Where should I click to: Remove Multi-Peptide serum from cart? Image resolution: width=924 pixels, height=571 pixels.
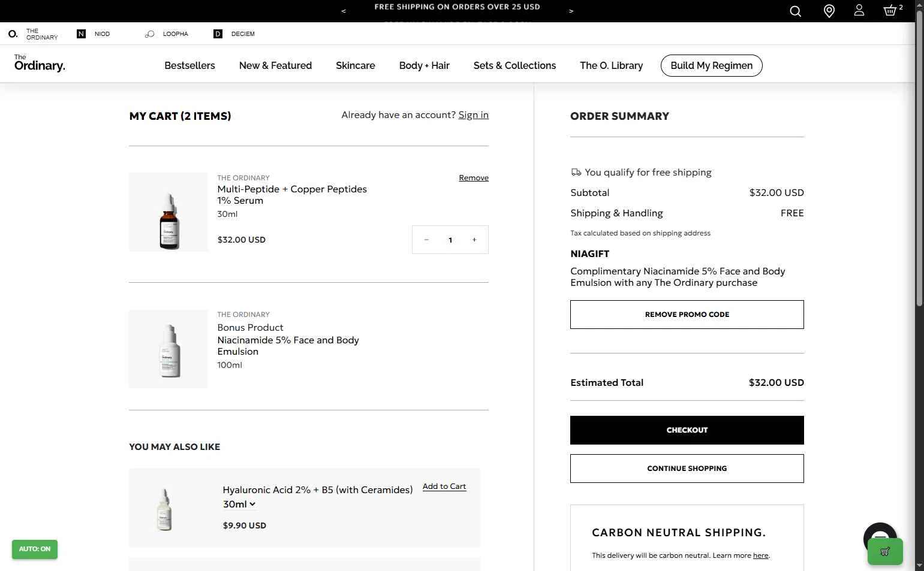[474, 178]
